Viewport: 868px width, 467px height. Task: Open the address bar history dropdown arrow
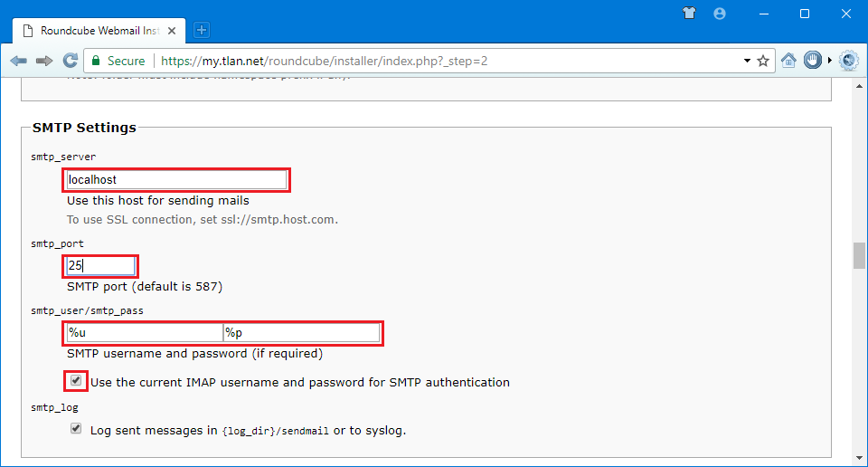pos(747,61)
